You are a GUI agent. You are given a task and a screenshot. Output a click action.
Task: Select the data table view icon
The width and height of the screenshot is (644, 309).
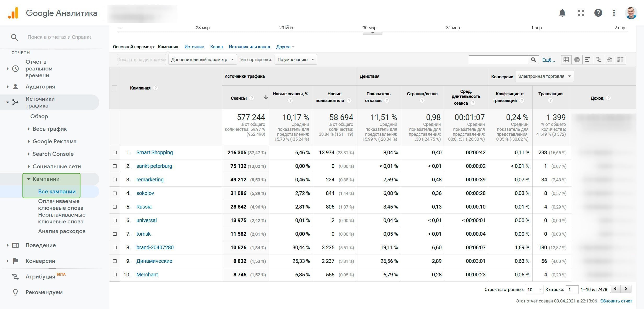(566, 60)
